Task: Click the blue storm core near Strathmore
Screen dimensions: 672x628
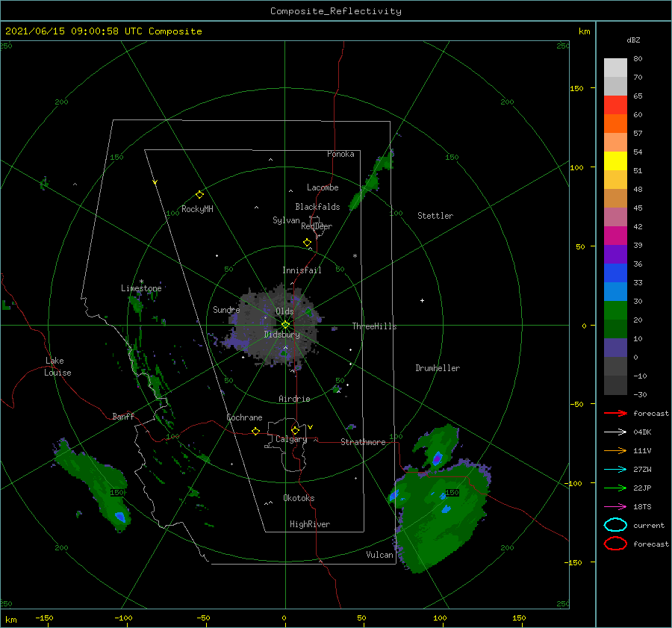Action: click(x=437, y=458)
